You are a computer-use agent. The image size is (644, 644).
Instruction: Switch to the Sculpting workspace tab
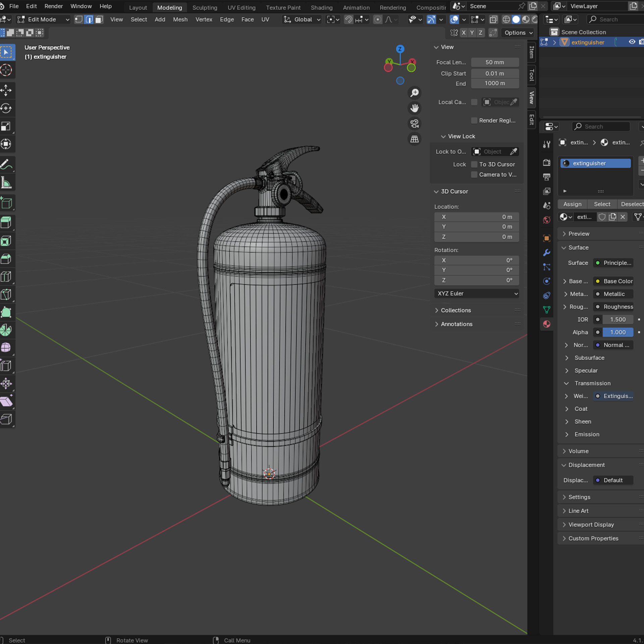(x=205, y=7)
